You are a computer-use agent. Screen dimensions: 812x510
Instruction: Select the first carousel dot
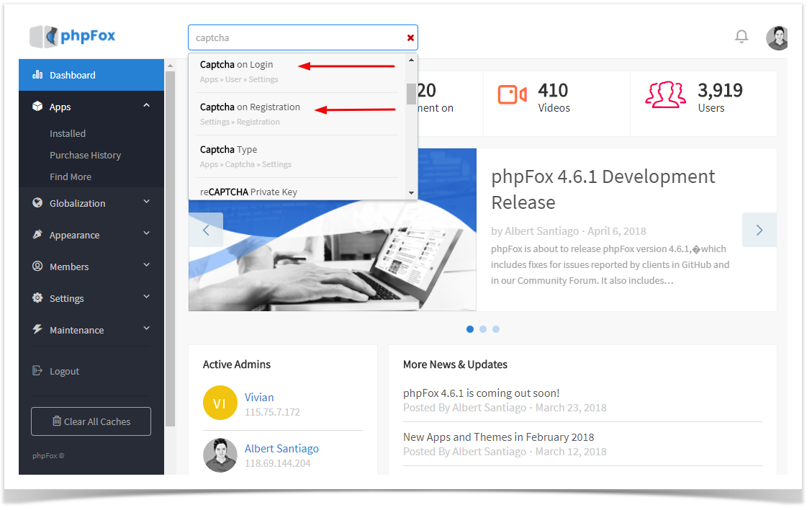469,329
